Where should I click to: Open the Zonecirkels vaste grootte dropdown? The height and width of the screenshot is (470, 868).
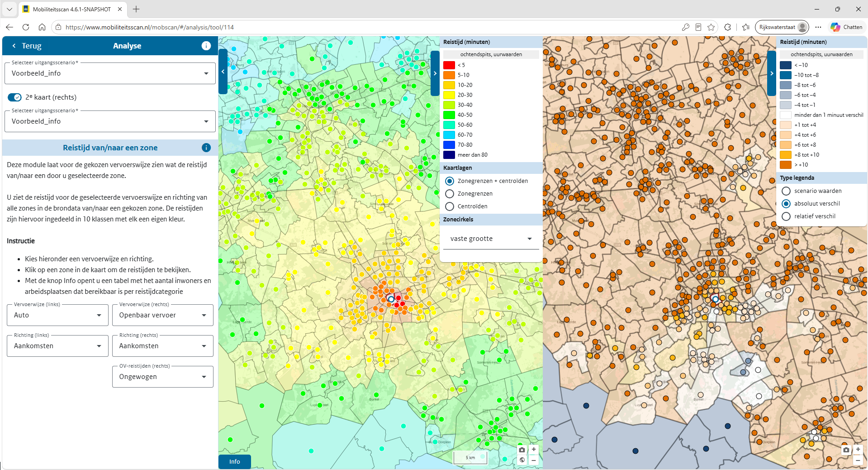point(491,239)
